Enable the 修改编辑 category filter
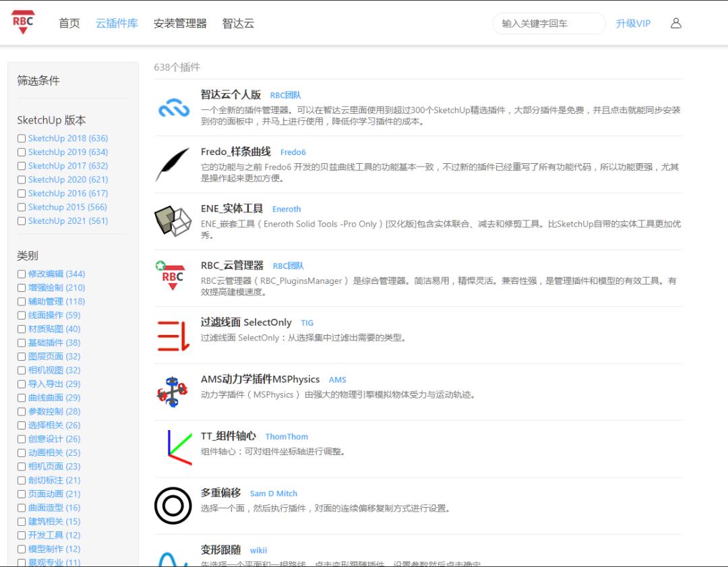728x567 pixels. [x=22, y=274]
